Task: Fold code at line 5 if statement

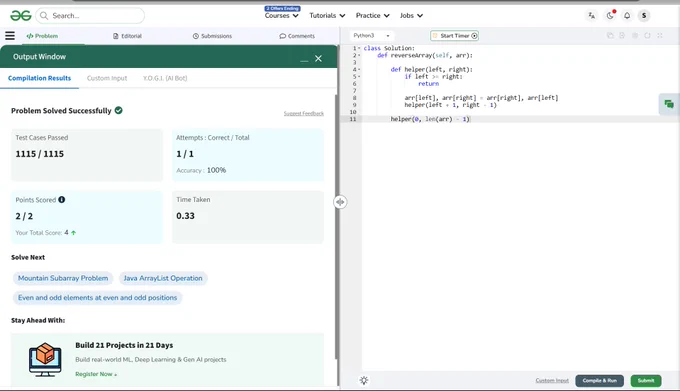Action: point(359,77)
